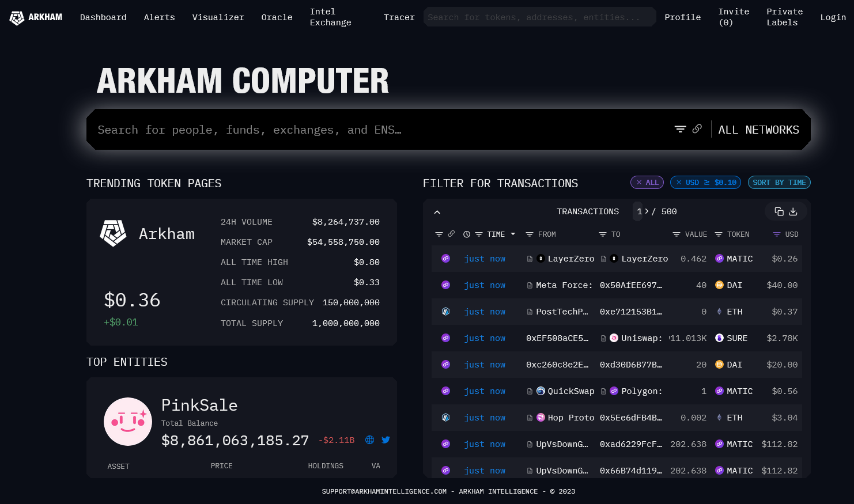Screen dimensions: 854x504
Task: Click the link icon in the main search bar
Action: [x=697, y=129]
